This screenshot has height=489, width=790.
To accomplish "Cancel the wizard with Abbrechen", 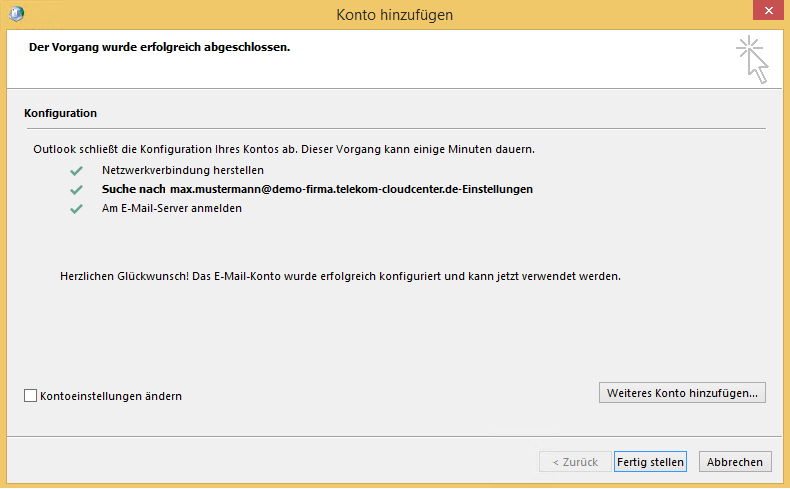I will point(735,462).
